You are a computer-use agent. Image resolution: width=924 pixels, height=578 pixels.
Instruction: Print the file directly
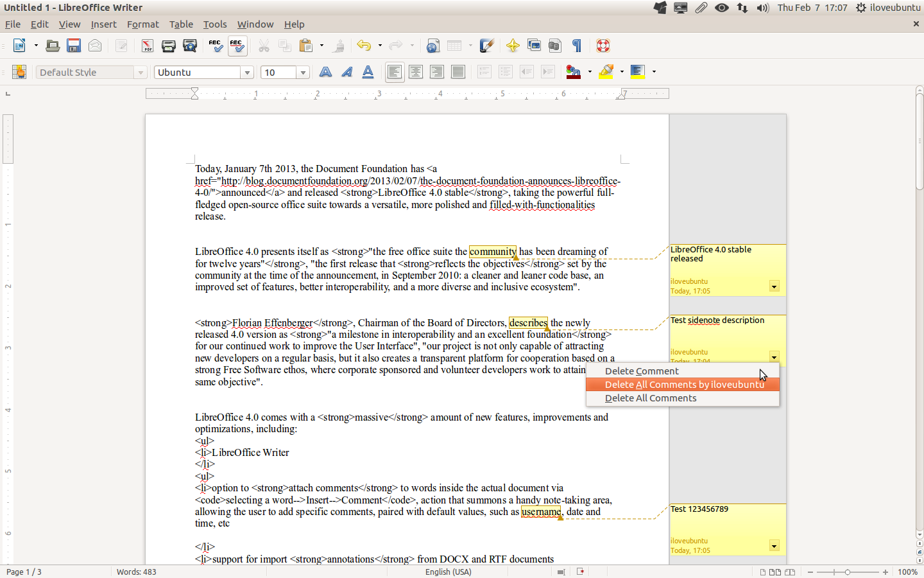click(169, 46)
